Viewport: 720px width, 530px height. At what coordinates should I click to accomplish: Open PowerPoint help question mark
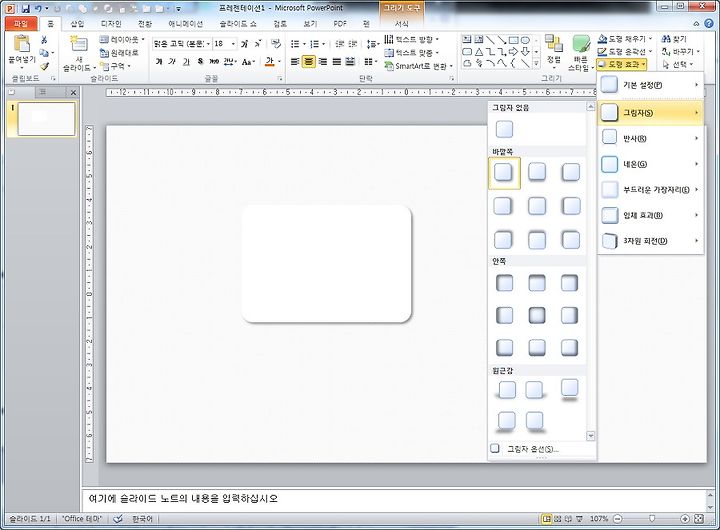coord(709,23)
